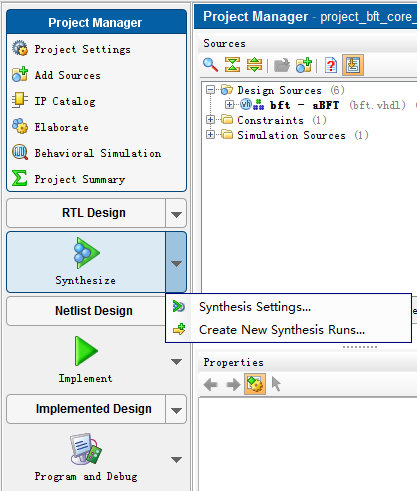The width and height of the screenshot is (417, 491).
Task: Click the greyed open file icon in Sources toolbar
Action: click(x=282, y=65)
